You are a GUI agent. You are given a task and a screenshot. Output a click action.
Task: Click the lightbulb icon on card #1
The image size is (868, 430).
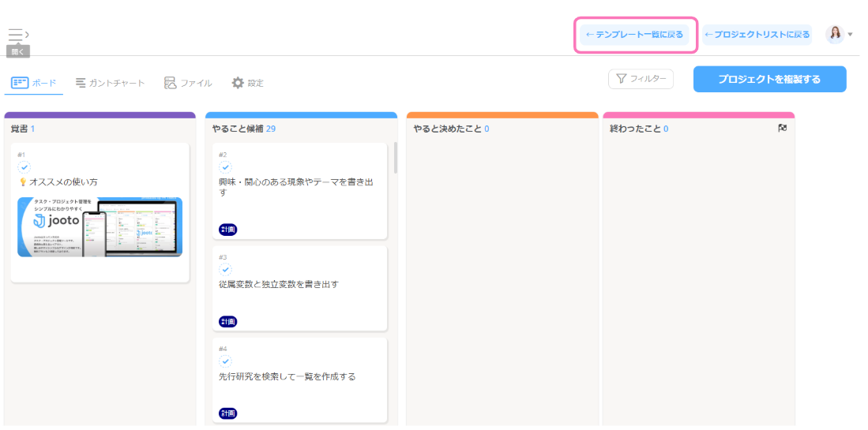pyautogui.click(x=23, y=181)
